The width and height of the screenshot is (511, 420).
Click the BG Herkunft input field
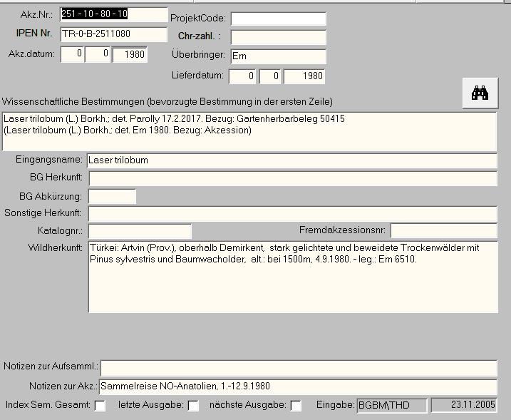pos(292,178)
